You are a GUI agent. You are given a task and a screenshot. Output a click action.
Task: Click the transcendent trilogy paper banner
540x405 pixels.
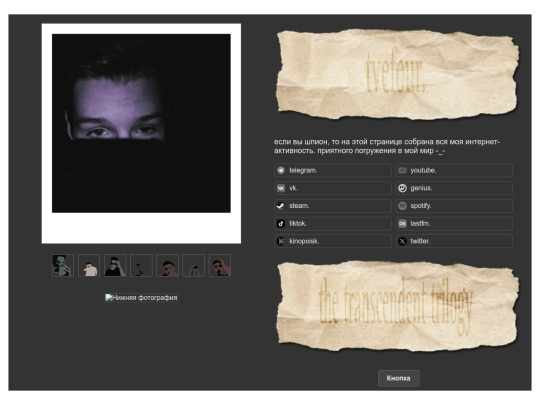click(398, 306)
